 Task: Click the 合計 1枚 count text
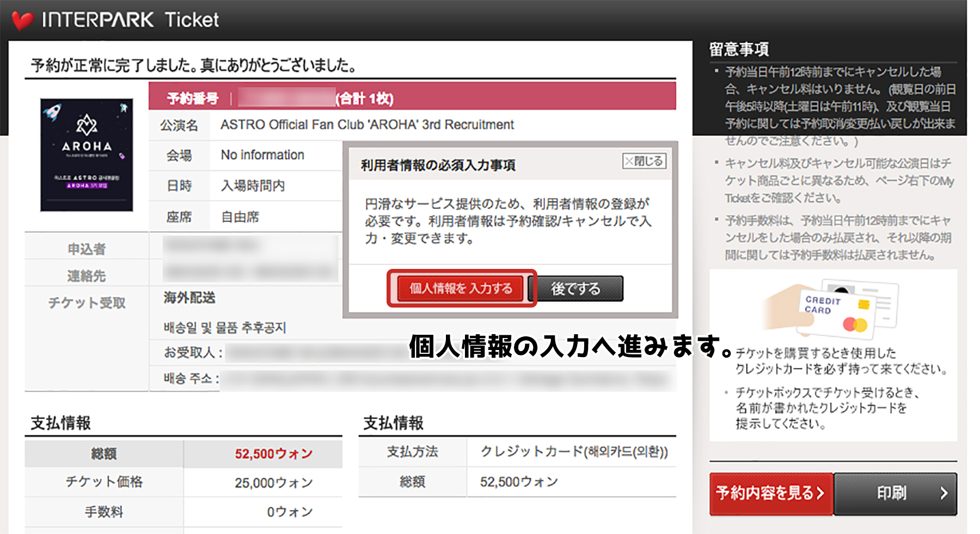coord(364,99)
